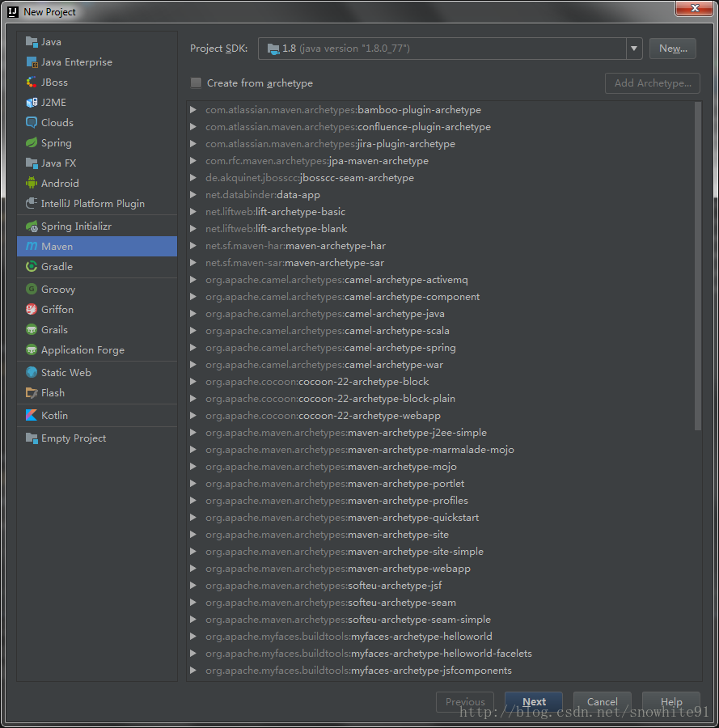
Task: Close the New Project dialog
Action: pyautogui.click(x=695, y=8)
